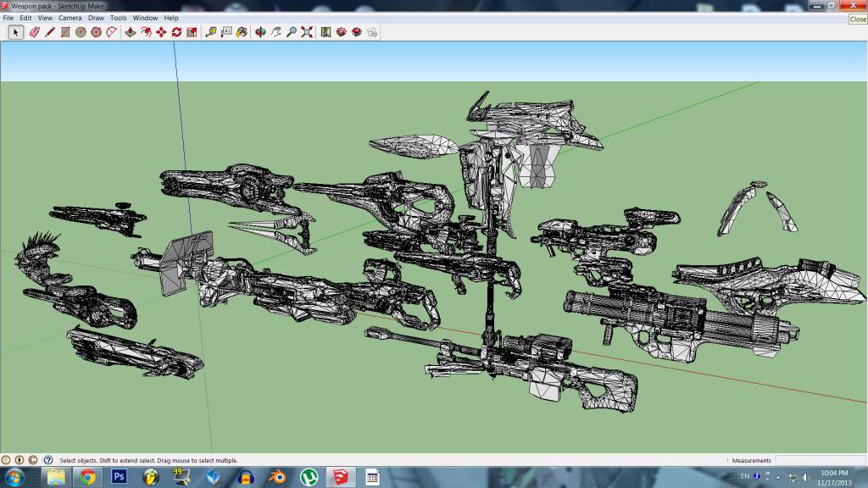Click the greyed Share Component icon
Image resolution: width=868 pixels, height=488 pixels.
coord(373,33)
